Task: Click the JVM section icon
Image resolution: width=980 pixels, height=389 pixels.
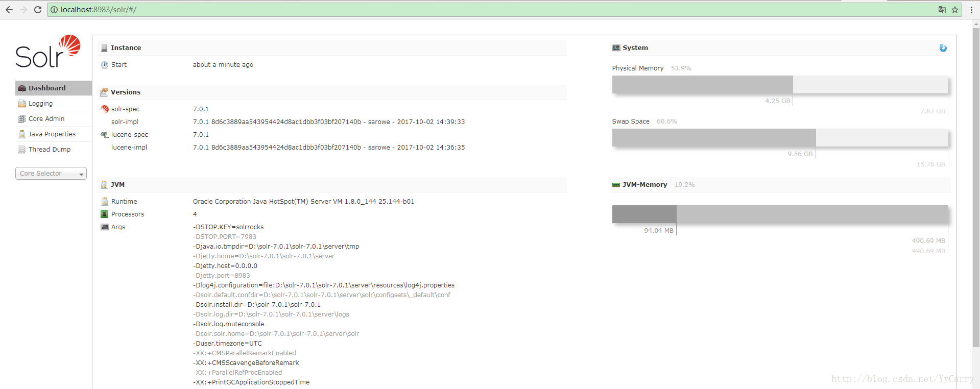Action: (x=104, y=185)
